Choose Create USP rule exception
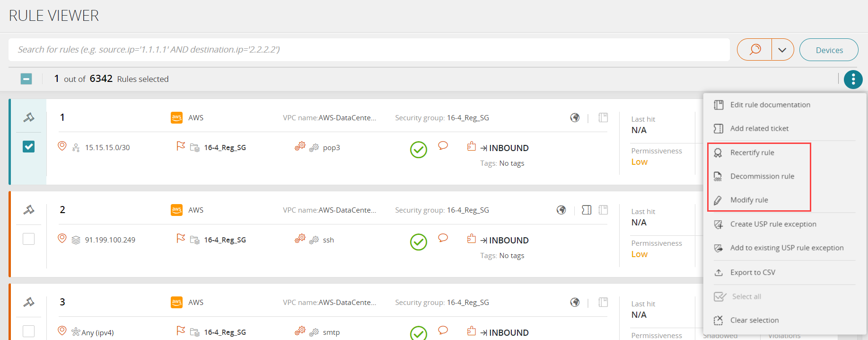Viewport: 868px width, 340px height. 773,224
